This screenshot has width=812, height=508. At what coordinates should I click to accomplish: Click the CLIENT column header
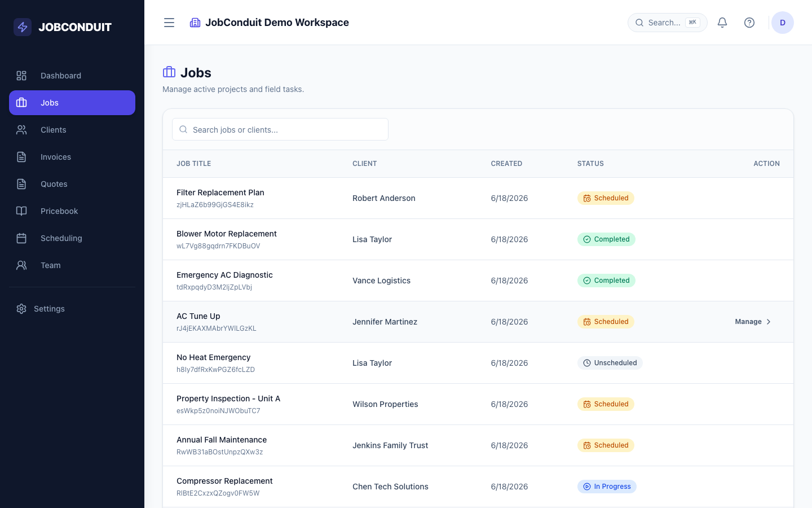(x=365, y=164)
